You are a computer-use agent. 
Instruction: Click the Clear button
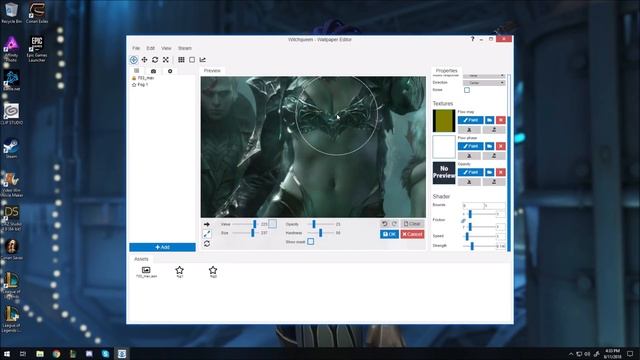412,224
